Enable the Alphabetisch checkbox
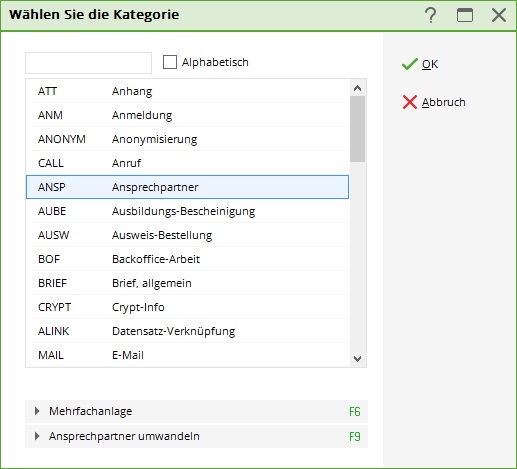Viewport: 517px width, 469px height. point(170,62)
